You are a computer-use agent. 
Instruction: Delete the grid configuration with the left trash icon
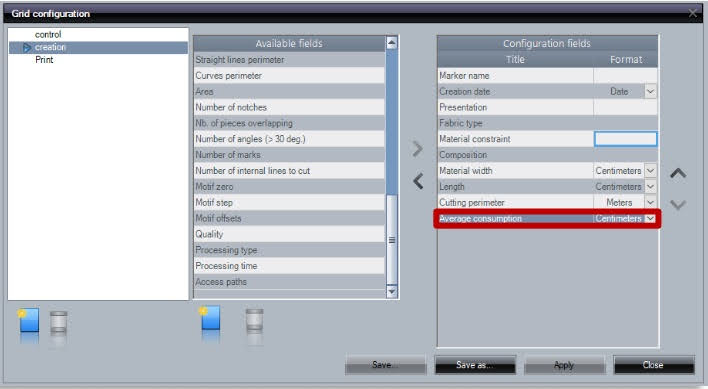[x=59, y=322]
